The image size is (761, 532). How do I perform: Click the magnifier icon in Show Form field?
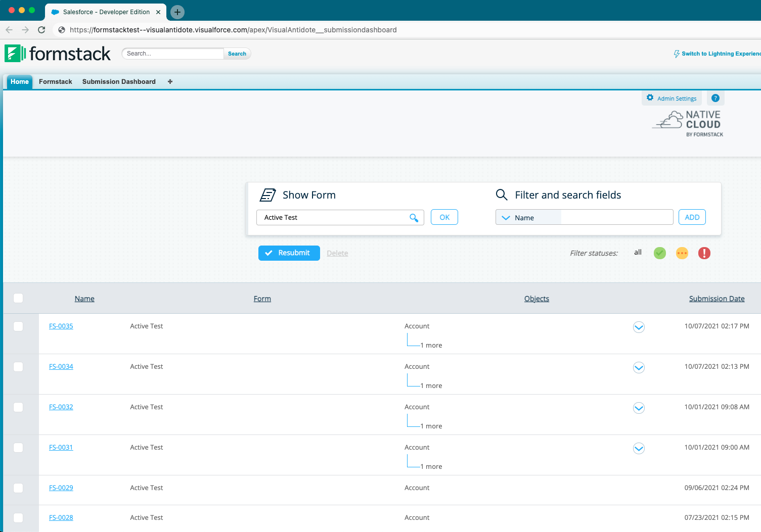[x=414, y=218]
